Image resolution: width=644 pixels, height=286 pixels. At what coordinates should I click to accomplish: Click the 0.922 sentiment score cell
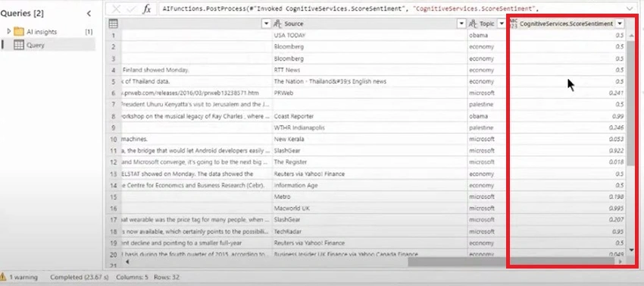(567, 151)
